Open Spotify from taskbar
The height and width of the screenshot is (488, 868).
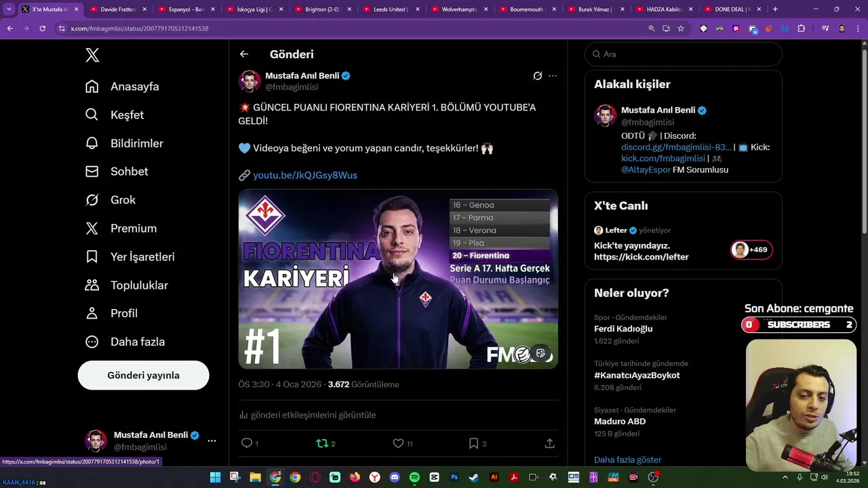(414, 477)
